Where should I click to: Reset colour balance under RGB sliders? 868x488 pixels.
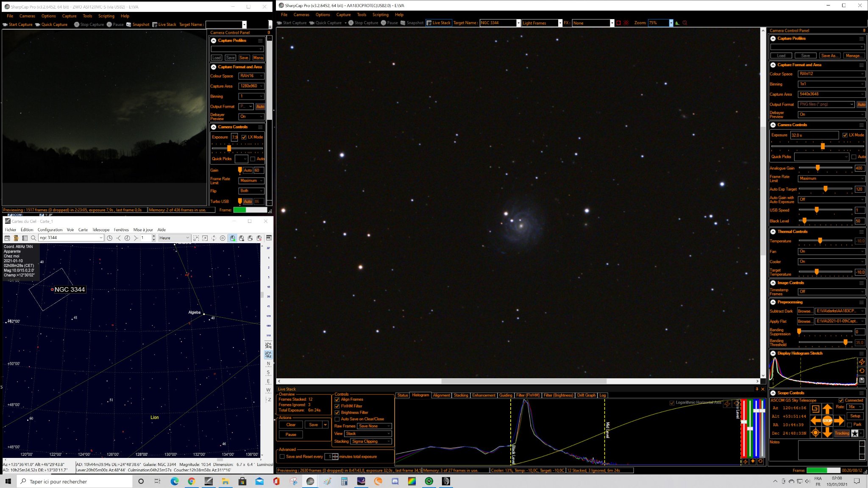click(760, 461)
